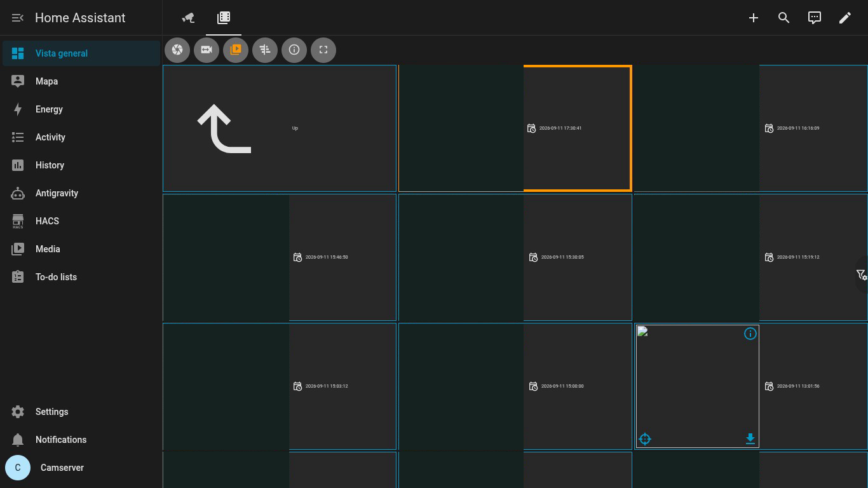Viewport: 868px width, 488px height.
Task: Show the timeline view icon
Action: point(265,50)
